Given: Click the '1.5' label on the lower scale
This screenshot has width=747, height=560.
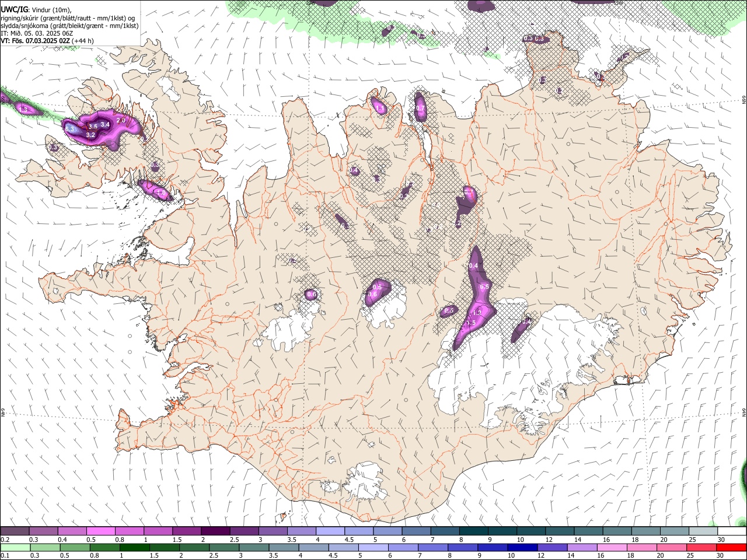Looking at the screenshot, I should pos(154,555).
